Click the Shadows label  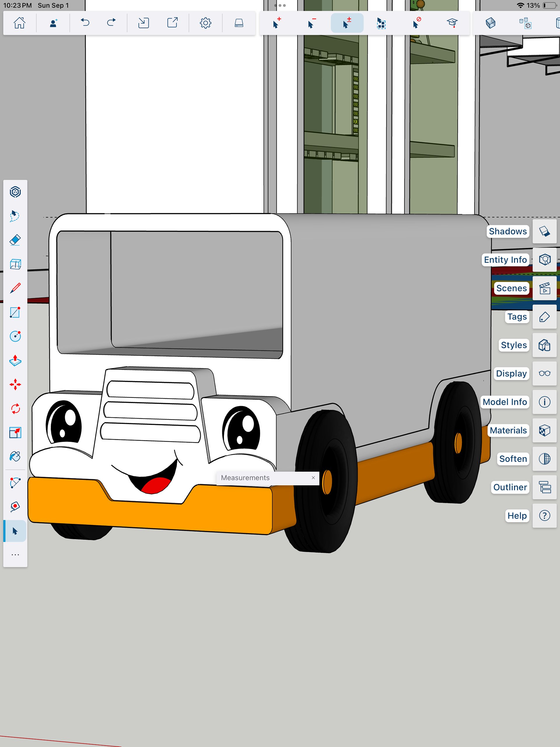click(508, 231)
